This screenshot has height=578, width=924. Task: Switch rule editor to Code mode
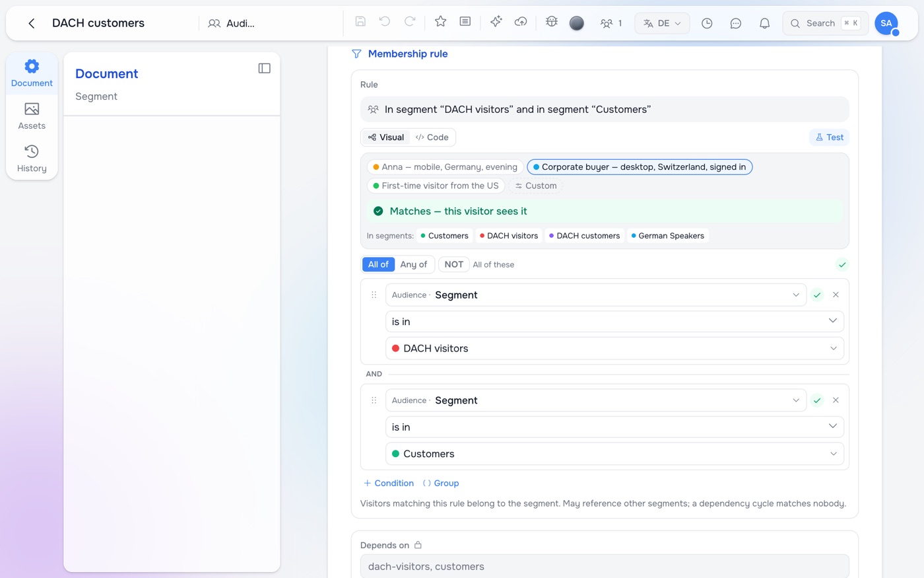(432, 137)
